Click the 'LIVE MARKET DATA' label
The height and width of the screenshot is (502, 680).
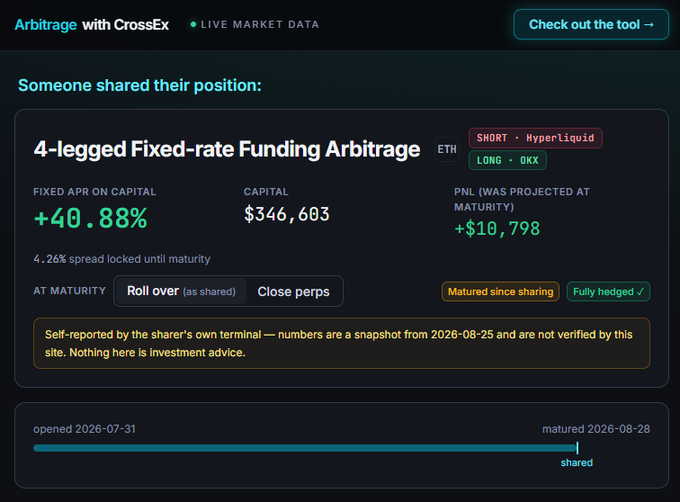[x=260, y=25]
